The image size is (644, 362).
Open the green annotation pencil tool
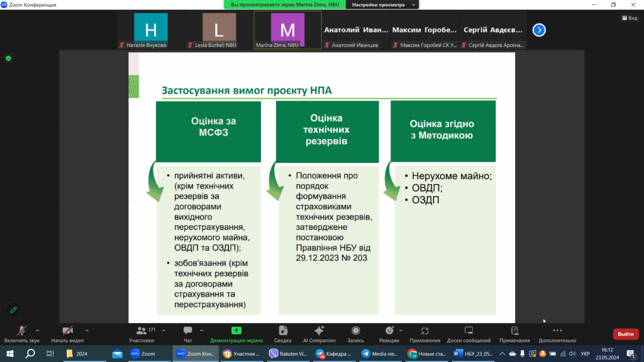click(14, 310)
